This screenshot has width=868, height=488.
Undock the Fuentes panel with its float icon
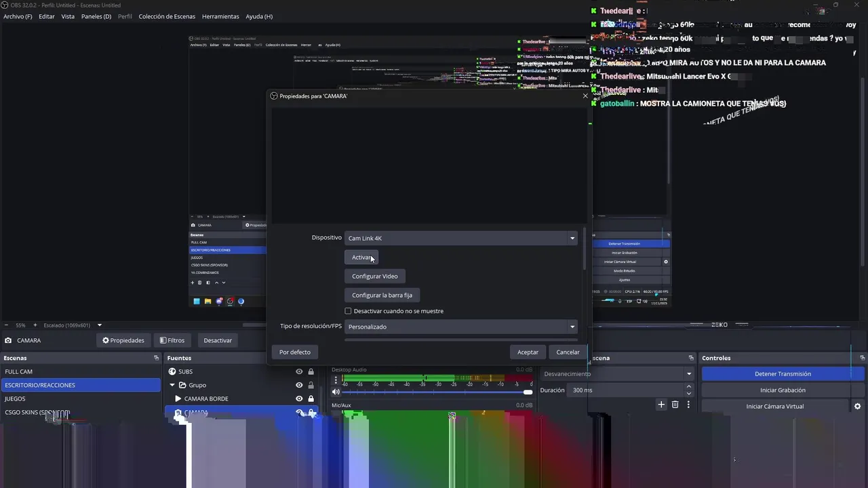click(319, 358)
